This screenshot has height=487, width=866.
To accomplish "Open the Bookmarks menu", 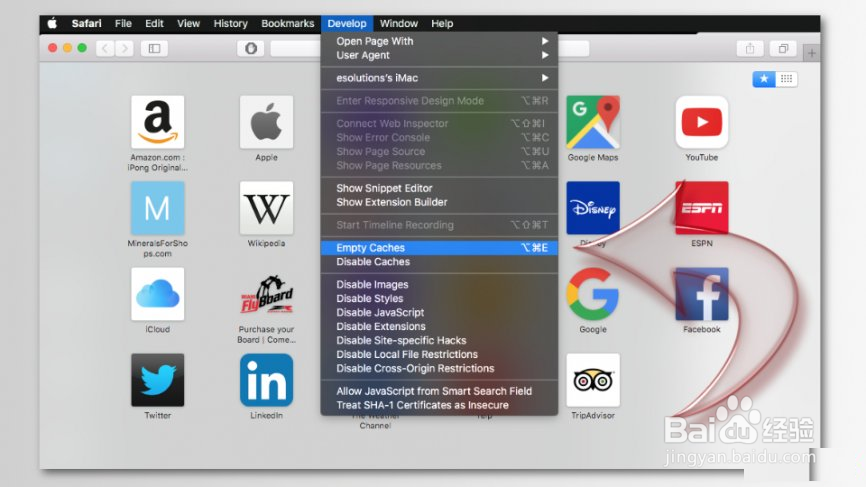I will [287, 23].
